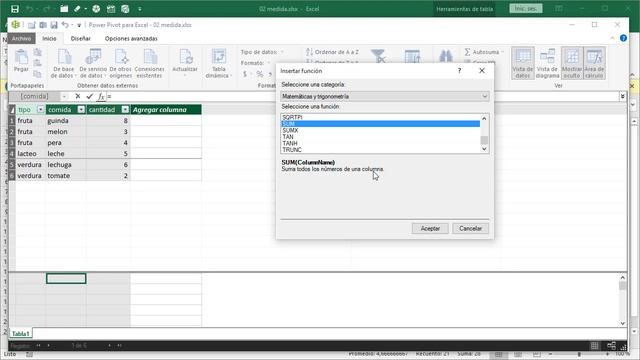Expand the formula bar chevron
Screen dimensions: 640x360
point(622,96)
